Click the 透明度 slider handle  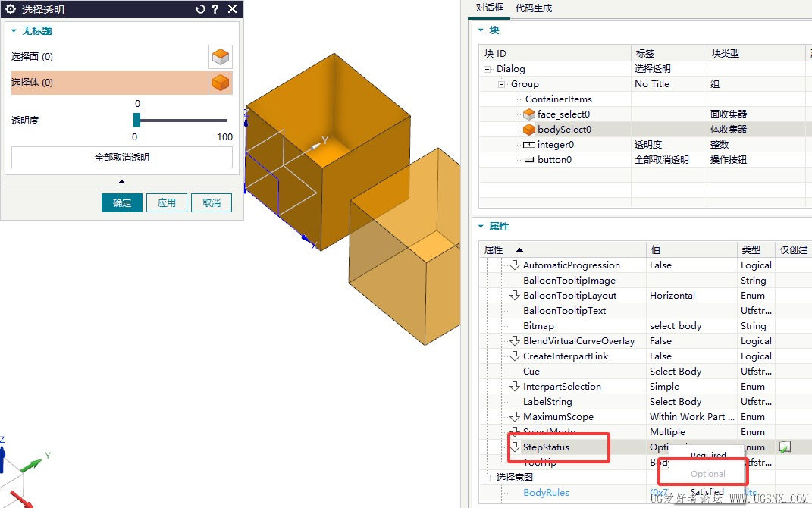coord(136,120)
